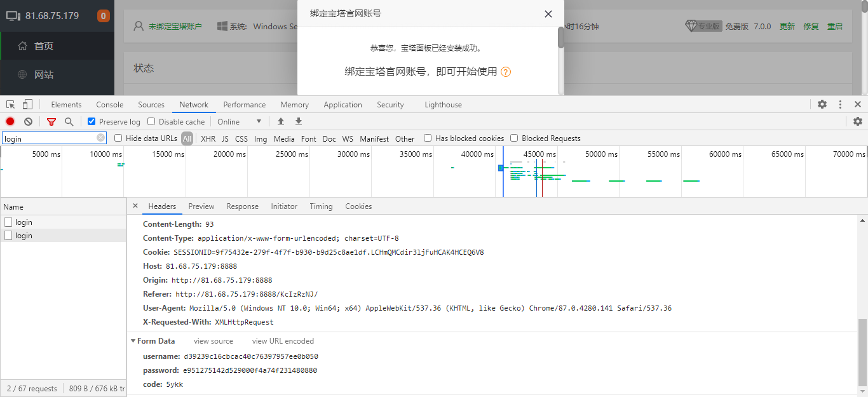The image size is (868, 397).
Task: Open the Online throttling dropdown
Action: tap(240, 121)
